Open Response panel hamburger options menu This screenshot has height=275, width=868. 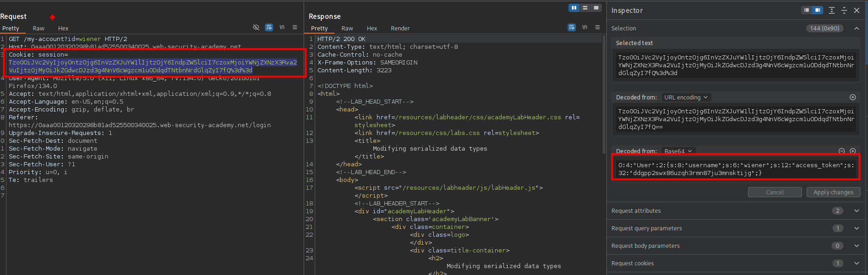598,28
